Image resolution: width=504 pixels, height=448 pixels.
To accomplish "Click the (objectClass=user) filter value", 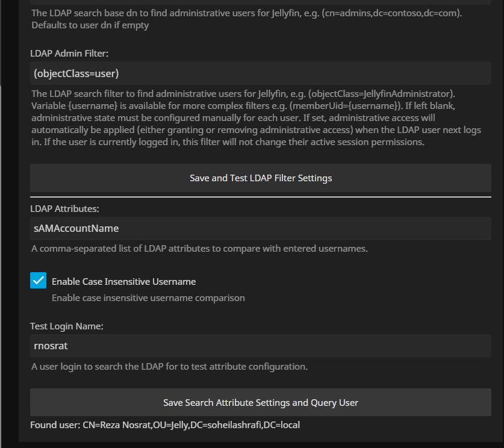I will click(x=73, y=72).
